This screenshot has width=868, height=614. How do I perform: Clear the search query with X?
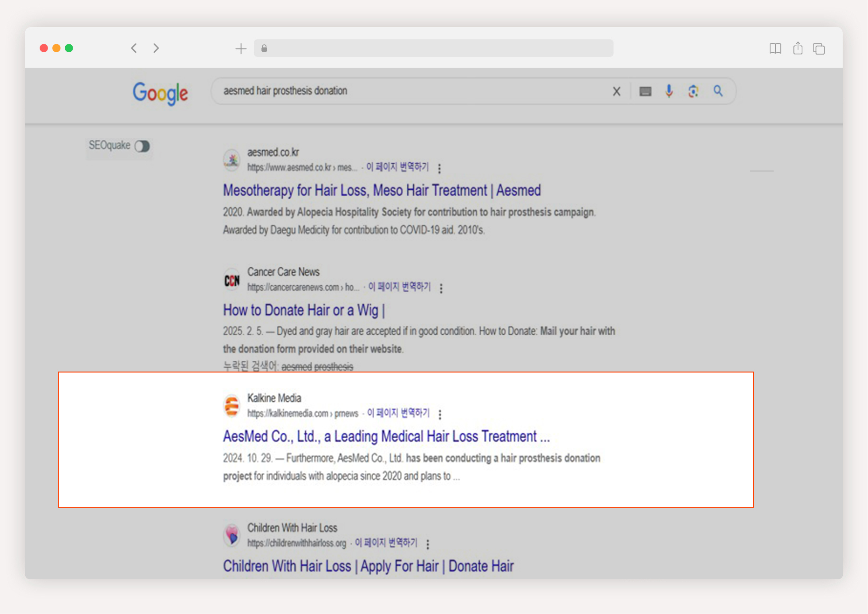coord(616,91)
